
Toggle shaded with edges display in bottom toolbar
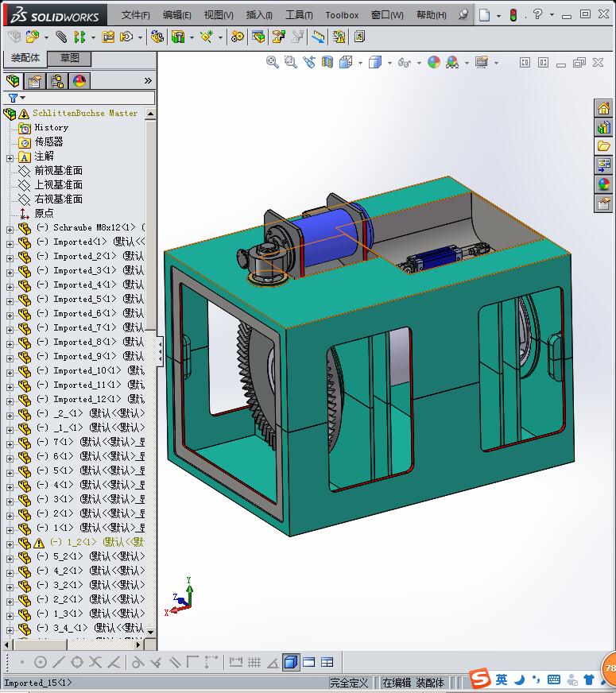[x=291, y=662]
